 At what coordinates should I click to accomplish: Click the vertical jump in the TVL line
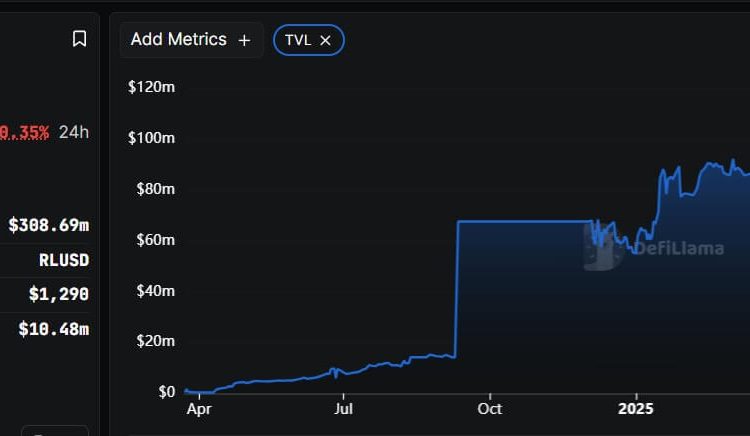click(x=457, y=290)
